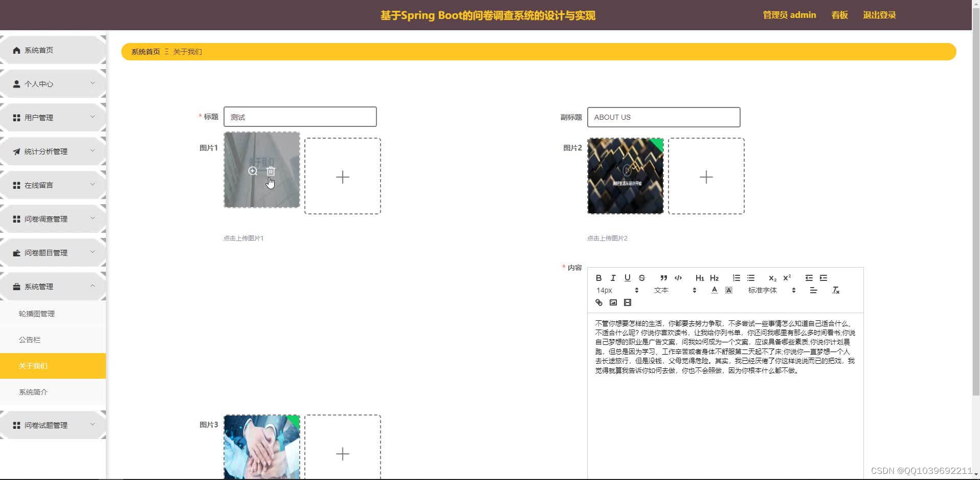Preview 图片1 with the magnifier icon
This screenshot has height=480, width=980.
[253, 172]
